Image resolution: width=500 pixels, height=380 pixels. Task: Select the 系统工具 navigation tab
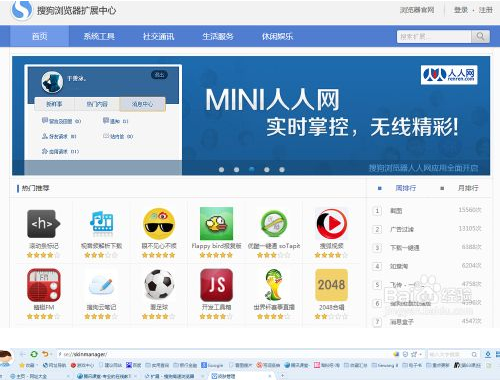(x=99, y=36)
